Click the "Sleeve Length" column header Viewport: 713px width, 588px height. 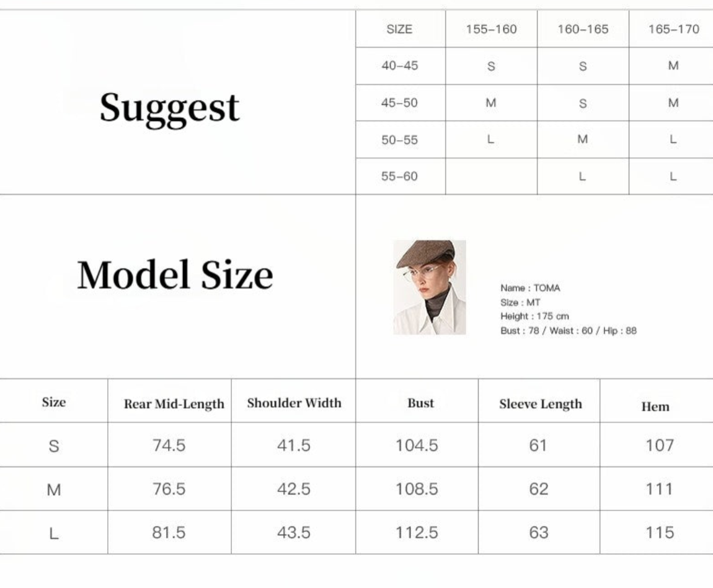[x=541, y=404]
